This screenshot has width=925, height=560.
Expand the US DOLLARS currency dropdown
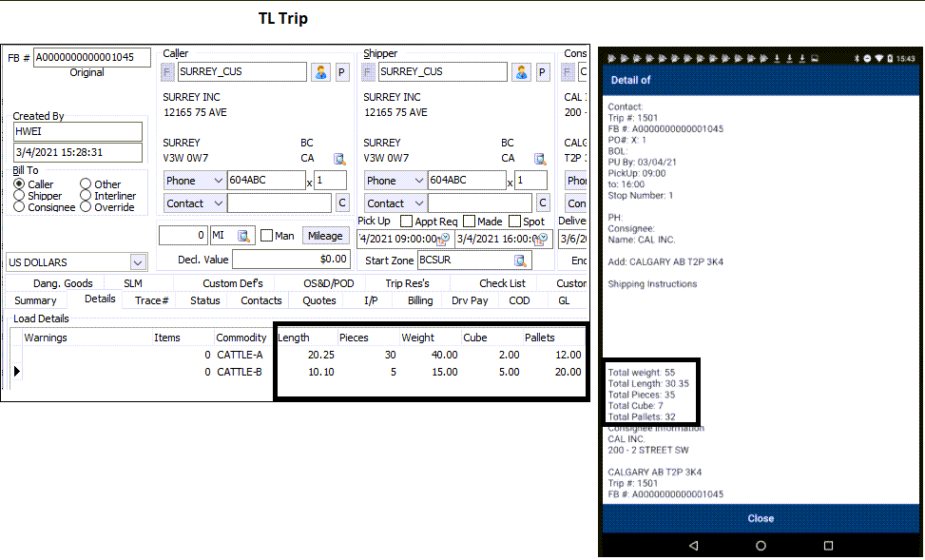[138, 262]
